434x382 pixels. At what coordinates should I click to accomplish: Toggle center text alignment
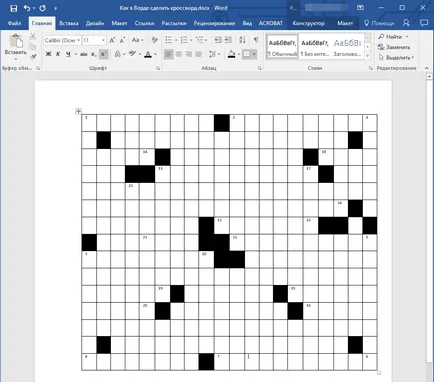click(x=179, y=54)
